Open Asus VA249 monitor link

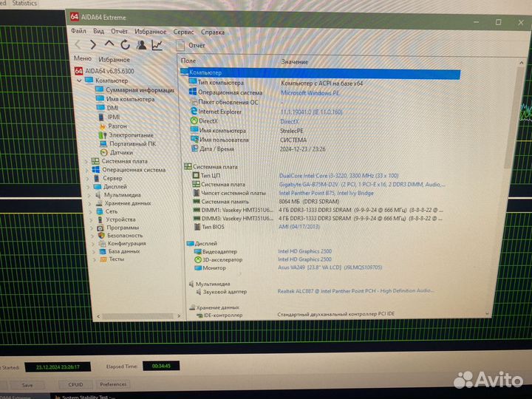330,267
